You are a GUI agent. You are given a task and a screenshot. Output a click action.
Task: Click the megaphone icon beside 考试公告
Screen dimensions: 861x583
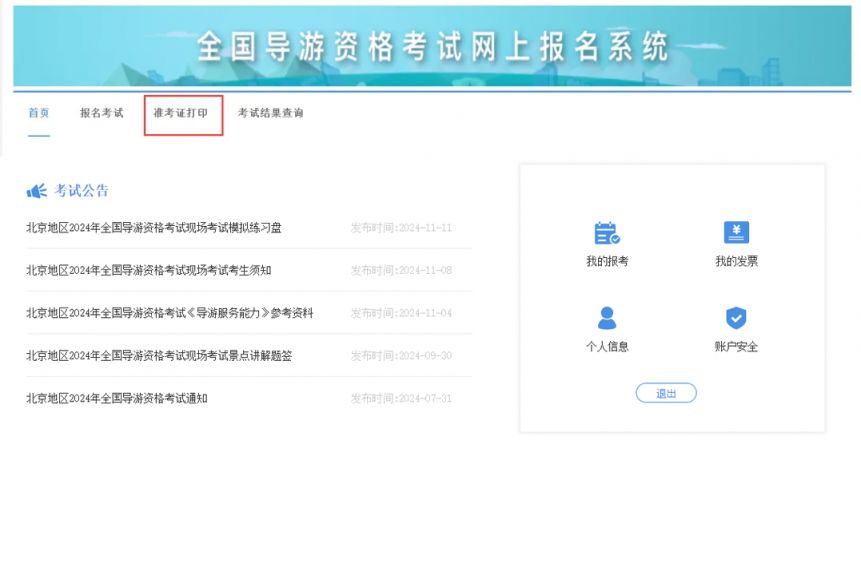point(37,191)
